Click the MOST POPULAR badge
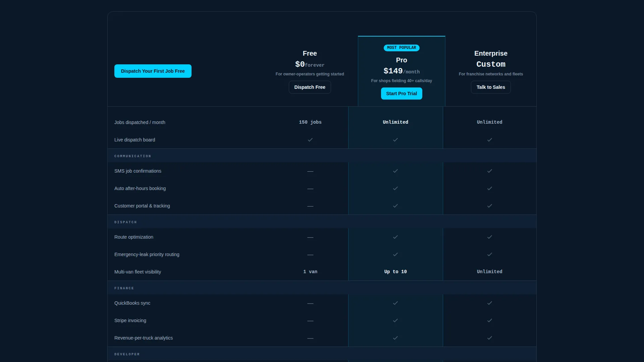 (401, 48)
